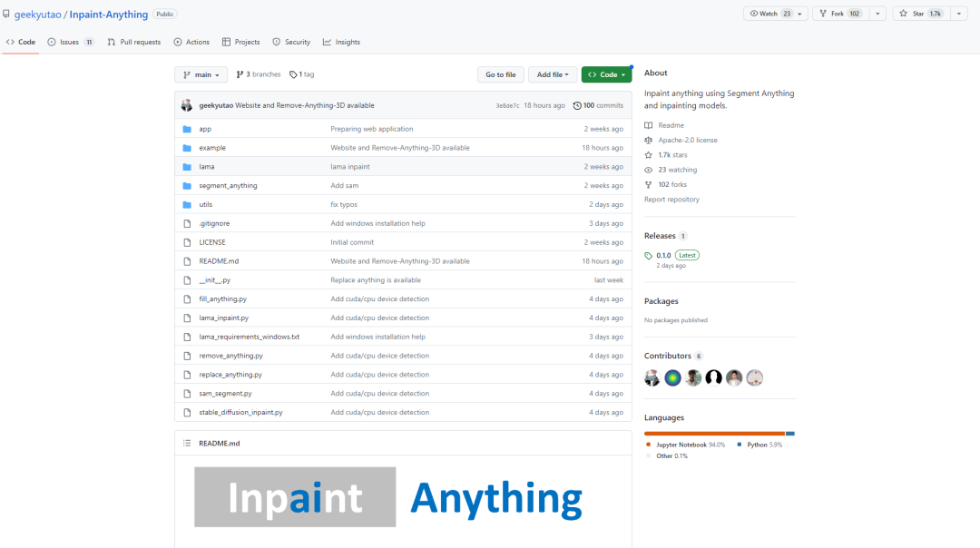Open the Inpaint-Anything repository title link
The height and width of the screenshot is (548, 980).
point(109,14)
